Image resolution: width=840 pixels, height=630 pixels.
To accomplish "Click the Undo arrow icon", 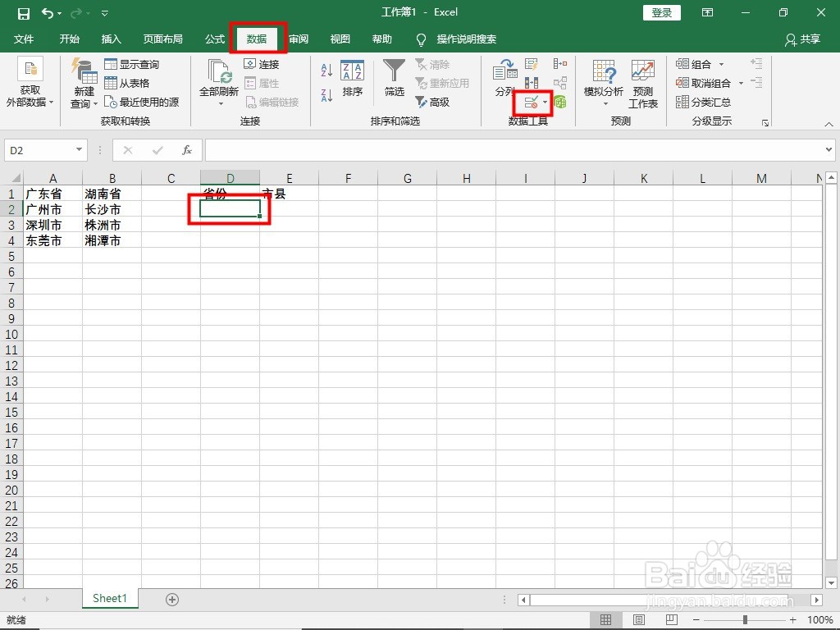I will click(48, 13).
